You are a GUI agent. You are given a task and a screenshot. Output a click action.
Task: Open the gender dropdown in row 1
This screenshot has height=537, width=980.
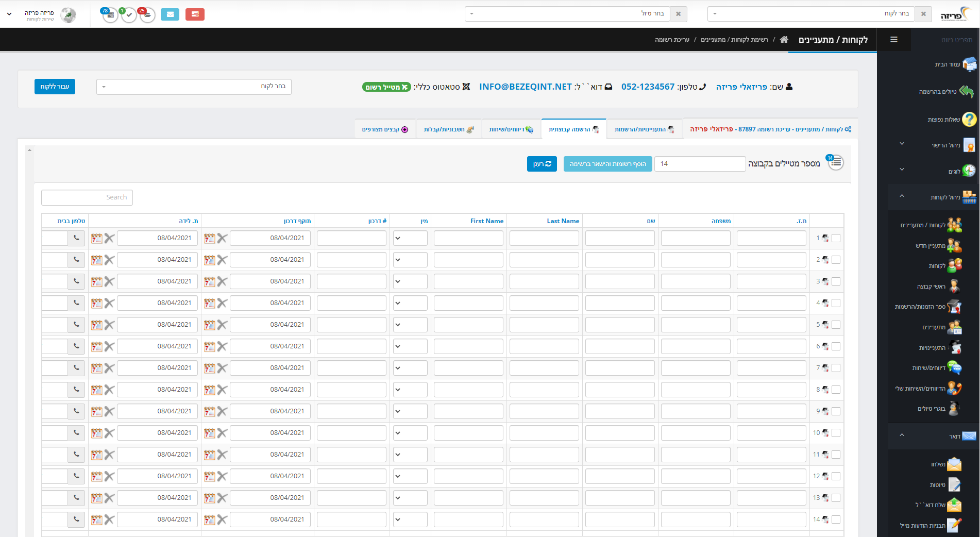point(410,238)
